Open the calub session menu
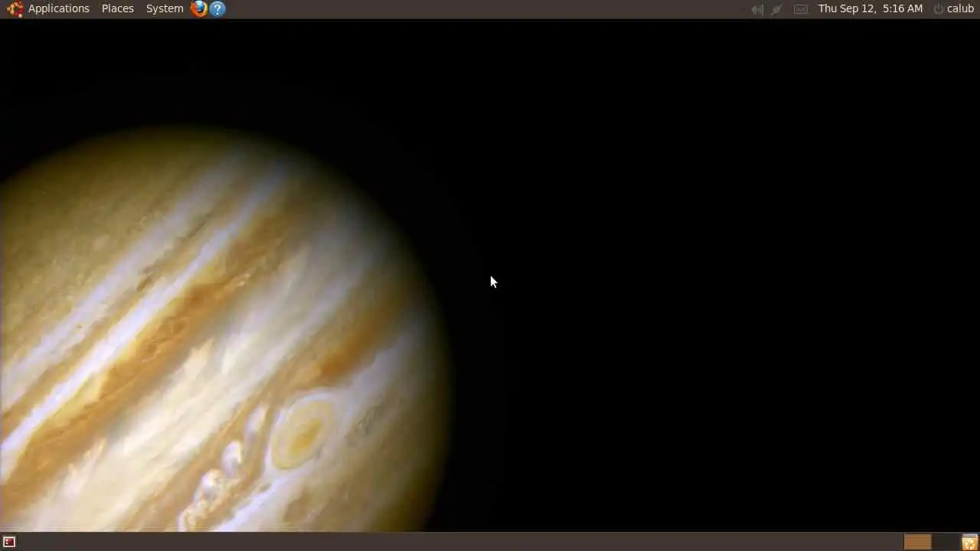This screenshot has height=551, width=980. 953,8
